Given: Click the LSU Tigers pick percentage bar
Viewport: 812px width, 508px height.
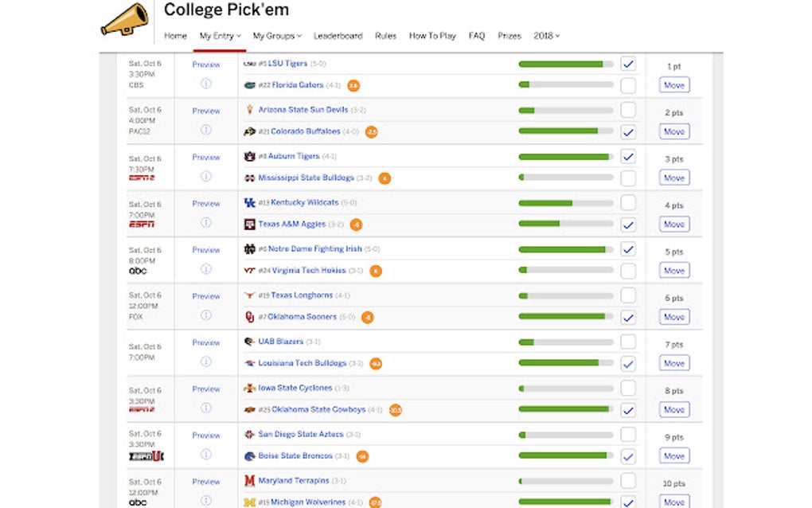Looking at the screenshot, I should 565,64.
